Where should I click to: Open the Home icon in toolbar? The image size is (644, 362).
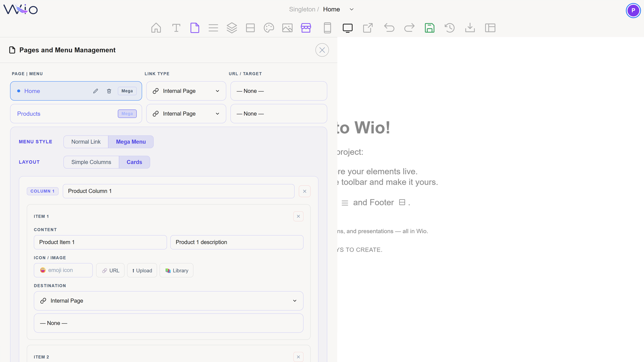156,28
